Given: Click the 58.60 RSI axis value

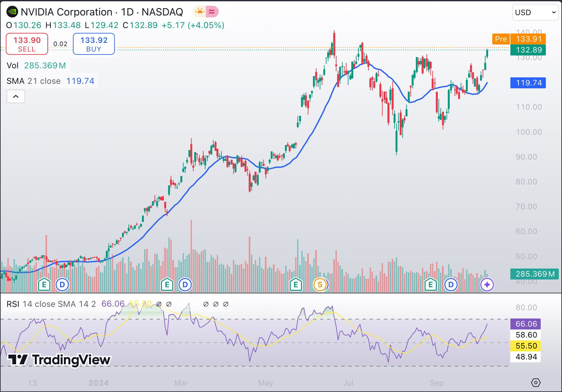Looking at the screenshot, I should (526, 335).
